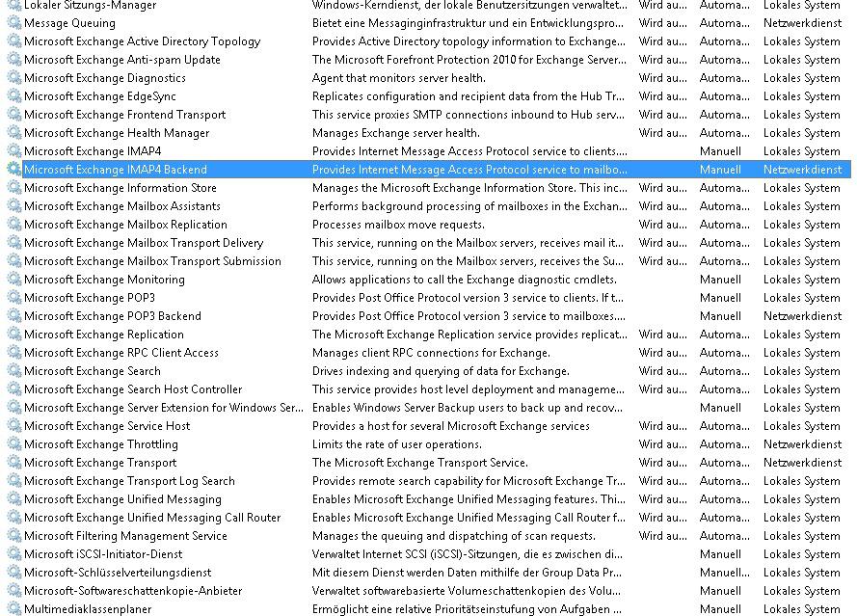The height and width of the screenshot is (616, 857).
Task: Select 'Manuell' in the Microsoft Exchange Monitoring row
Action: click(720, 280)
